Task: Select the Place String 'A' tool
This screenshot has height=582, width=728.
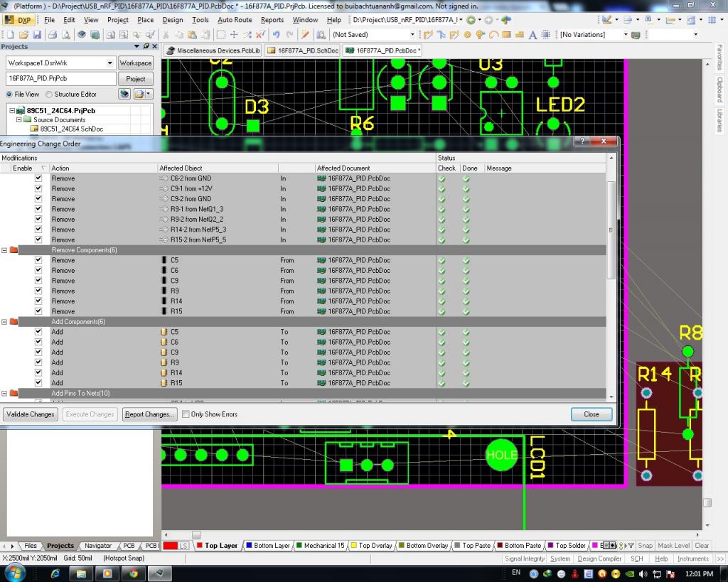Action: pos(532,34)
